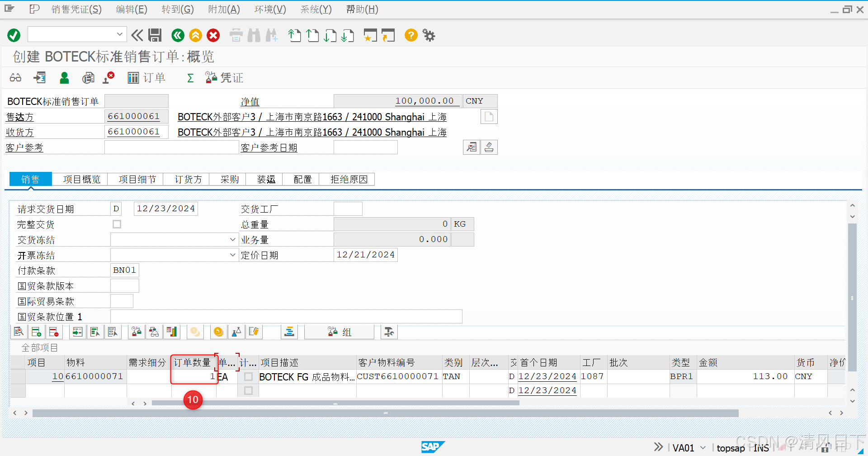This screenshot has height=456, width=868.
Task: Click the item detail magnifier icon
Action: (x=19, y=332)
